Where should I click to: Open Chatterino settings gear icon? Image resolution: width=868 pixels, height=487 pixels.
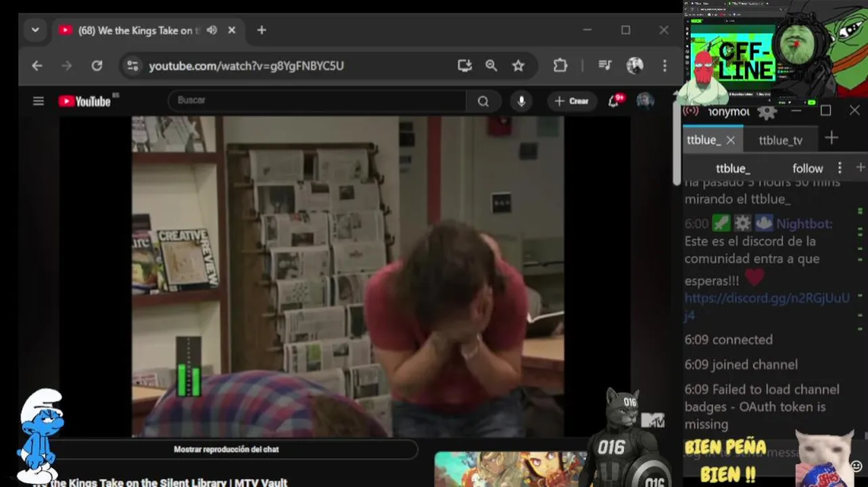pos(767,112)
